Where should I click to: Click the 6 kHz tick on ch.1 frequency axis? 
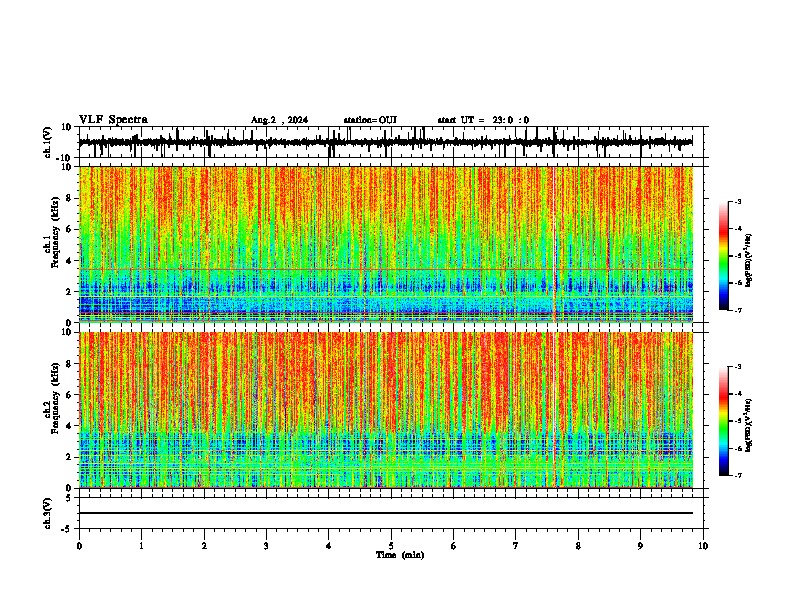(70, 229)
